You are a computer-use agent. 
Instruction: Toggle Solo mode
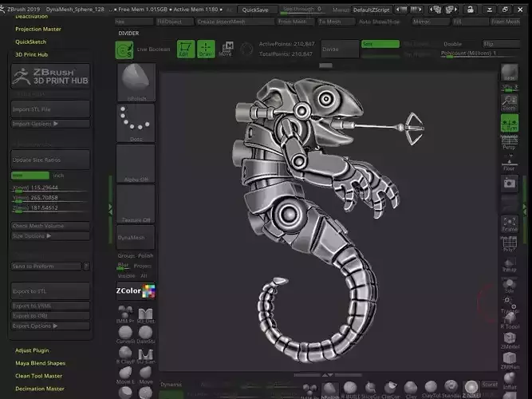tap(509, 285)
